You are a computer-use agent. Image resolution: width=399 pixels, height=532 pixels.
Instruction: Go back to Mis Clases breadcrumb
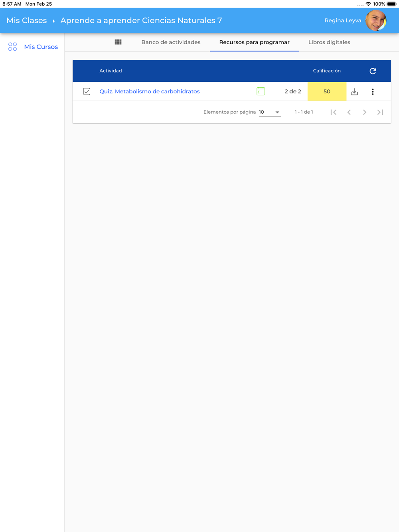click(x=27, y=20)
